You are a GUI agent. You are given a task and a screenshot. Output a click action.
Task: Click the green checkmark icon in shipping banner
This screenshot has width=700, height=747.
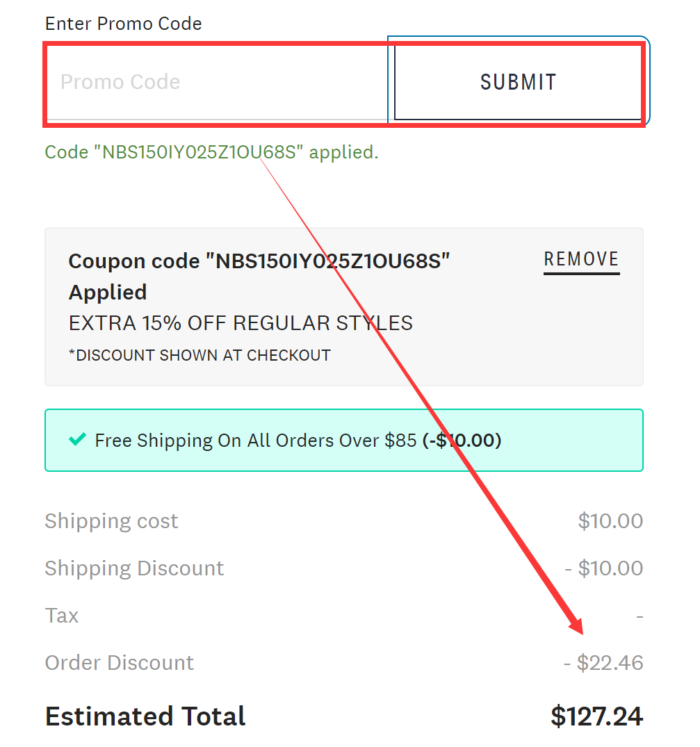tap(77, 440)
